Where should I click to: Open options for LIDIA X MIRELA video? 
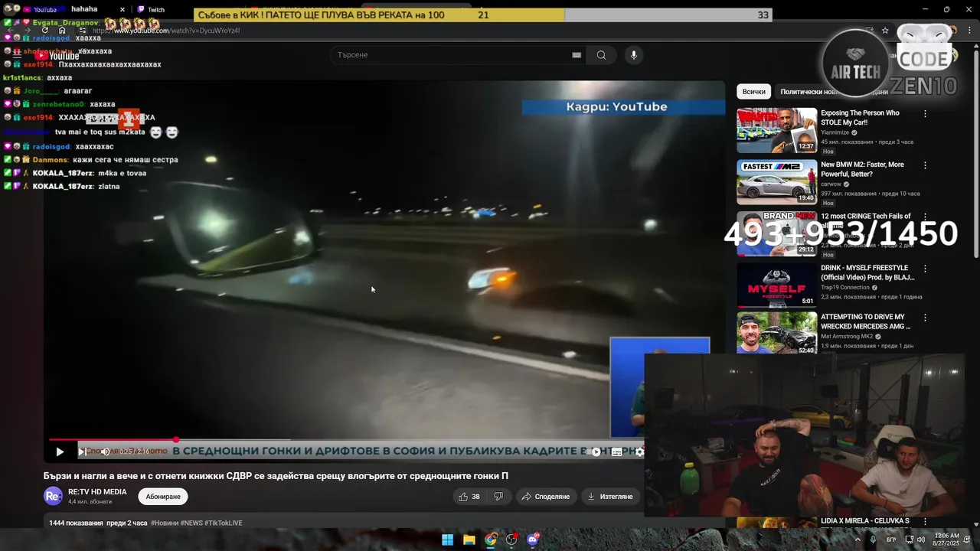click(x=925, y=521)
